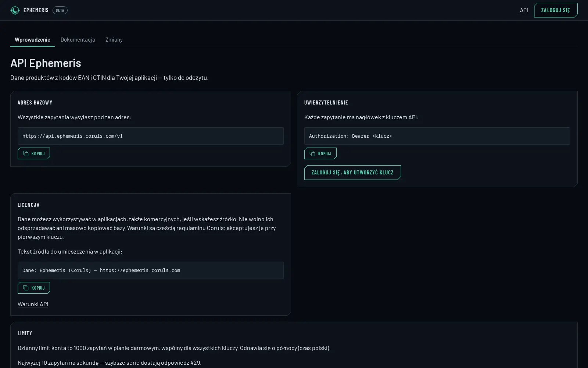Switch to the Dokumentacja tab
Image resolution: width=588 pixels, height=368 pixels.
(78, 39)
